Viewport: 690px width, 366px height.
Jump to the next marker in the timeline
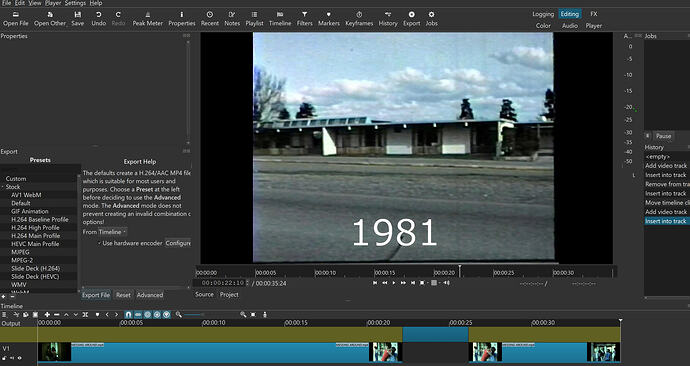pos(117,315)
